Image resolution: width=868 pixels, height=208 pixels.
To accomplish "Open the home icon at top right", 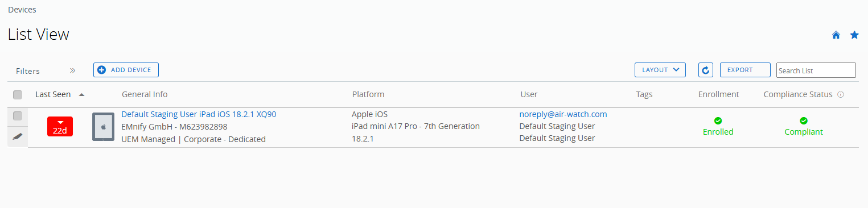I will point(836,35).
